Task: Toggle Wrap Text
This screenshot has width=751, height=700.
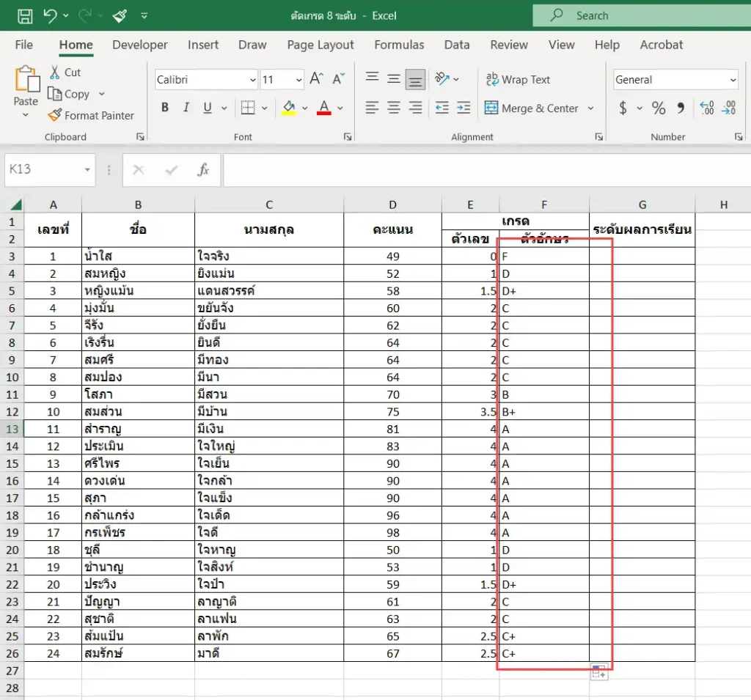Action: click(x=518, y=79)
